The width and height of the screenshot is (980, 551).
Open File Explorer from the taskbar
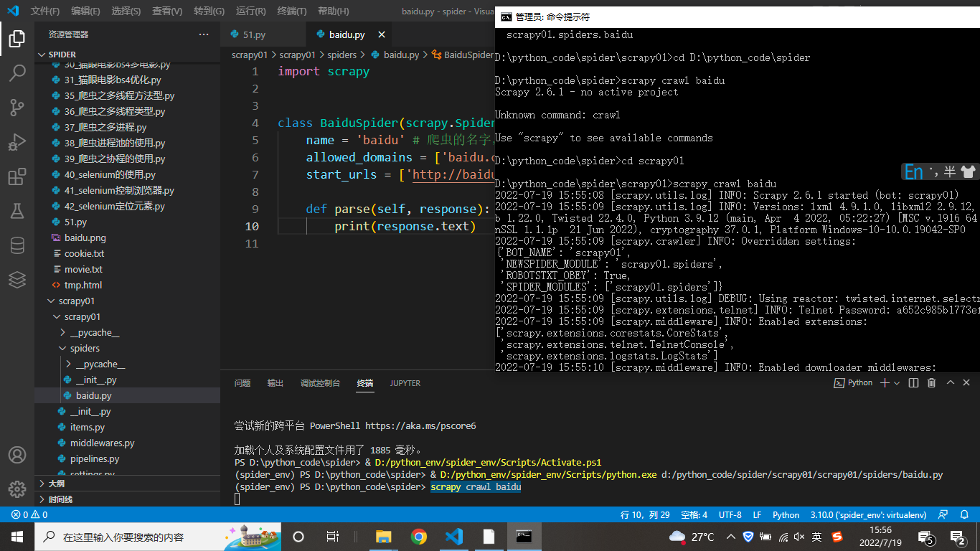pyautogui.click(x=384, y=537)
